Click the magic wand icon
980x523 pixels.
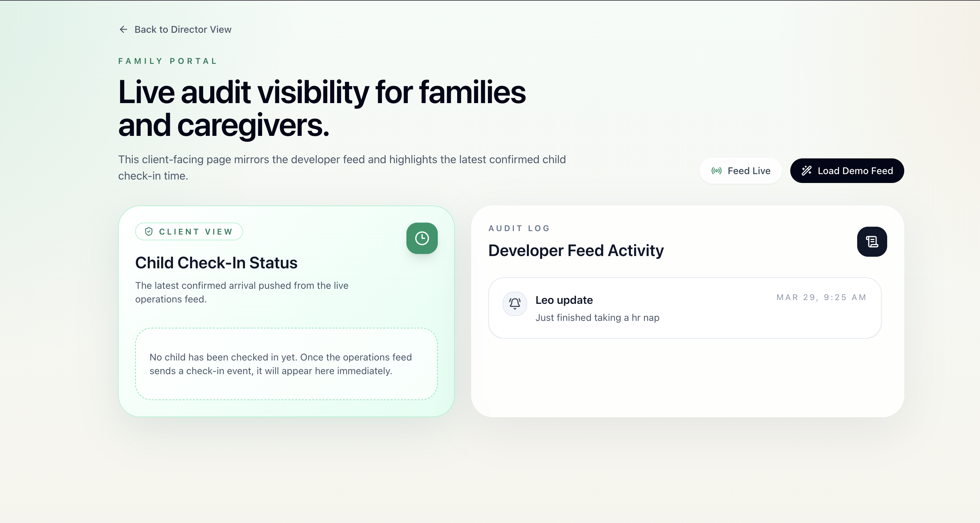point(807,171)
